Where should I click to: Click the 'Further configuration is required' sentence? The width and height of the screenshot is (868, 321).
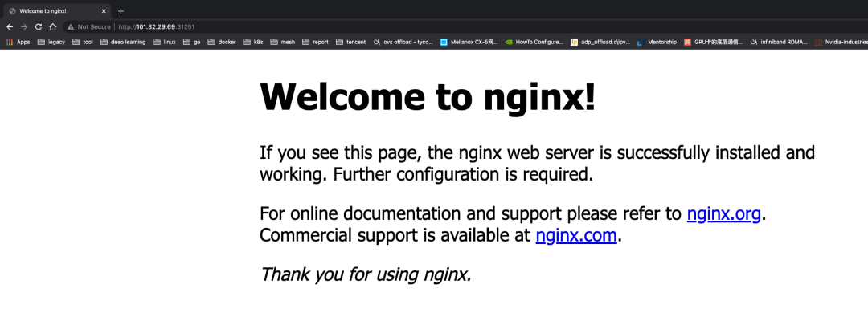tap(464, 175)
